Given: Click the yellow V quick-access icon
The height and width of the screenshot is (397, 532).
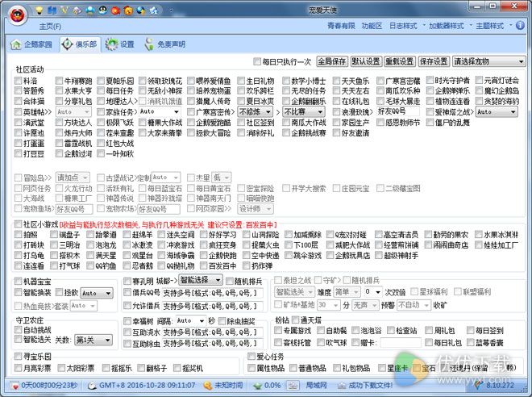Looking at the screenshot, I should [x=64, y=10].
